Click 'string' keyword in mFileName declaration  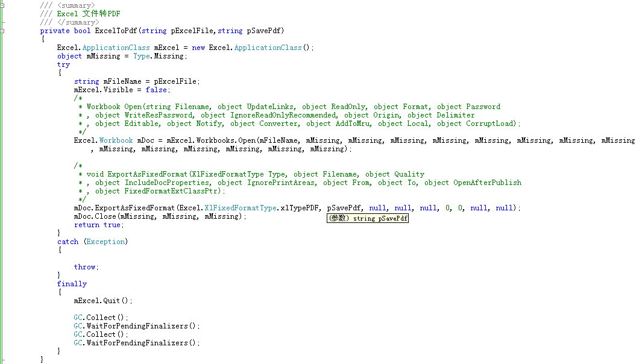point(86,81)
